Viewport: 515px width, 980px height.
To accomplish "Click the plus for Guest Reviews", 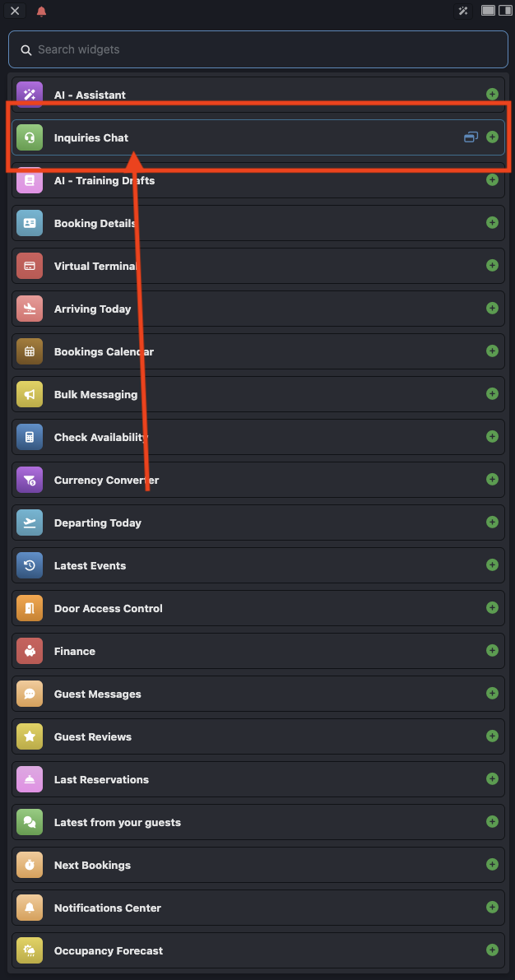I will tap(492, 736).
